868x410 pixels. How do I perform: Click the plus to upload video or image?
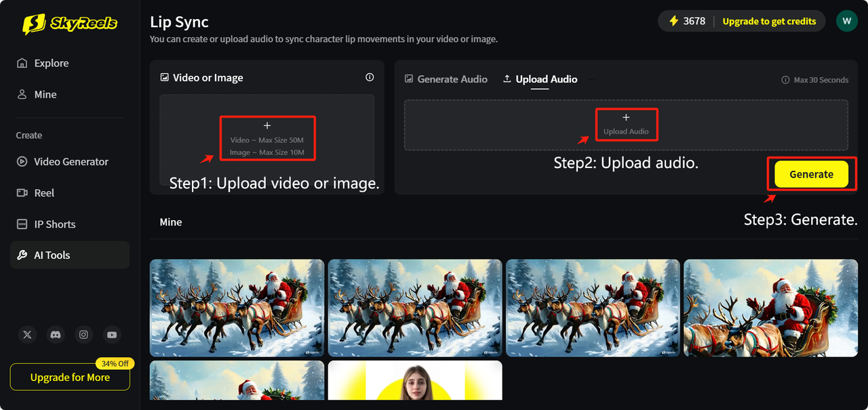[x=267, y=125]
